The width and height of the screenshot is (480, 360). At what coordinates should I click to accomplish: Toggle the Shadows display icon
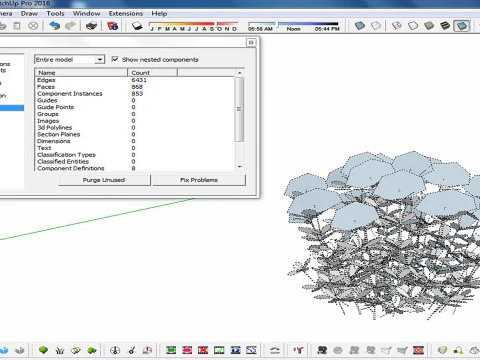137,26
